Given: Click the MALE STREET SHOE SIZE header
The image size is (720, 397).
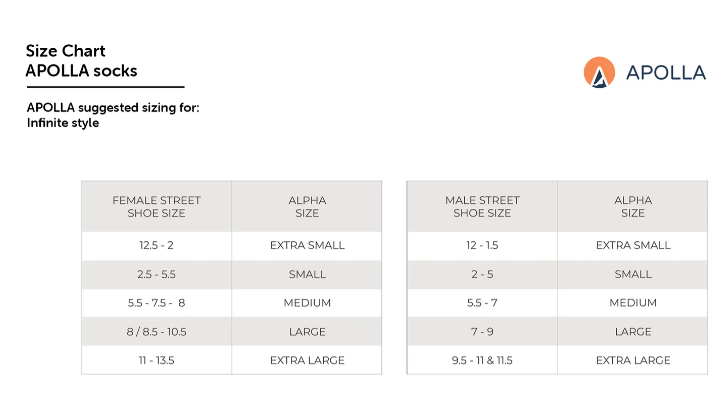Looking at the screenshot, I should tap(482, 207).
